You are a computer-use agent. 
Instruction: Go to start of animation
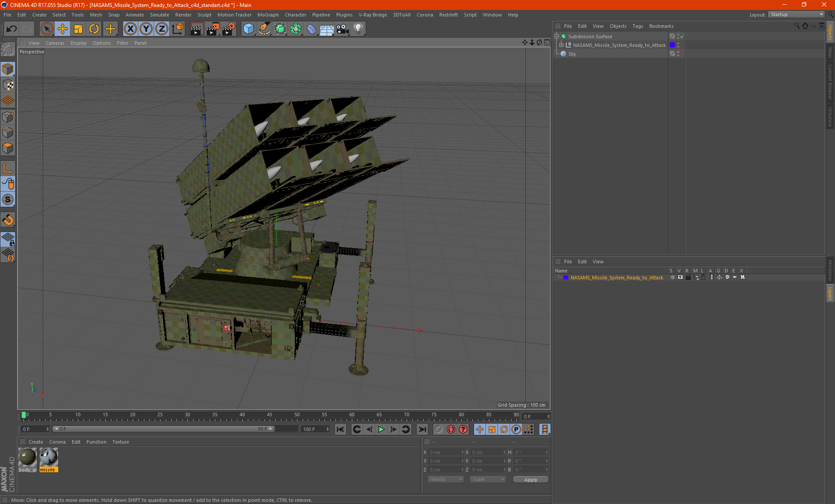(340, 429)
